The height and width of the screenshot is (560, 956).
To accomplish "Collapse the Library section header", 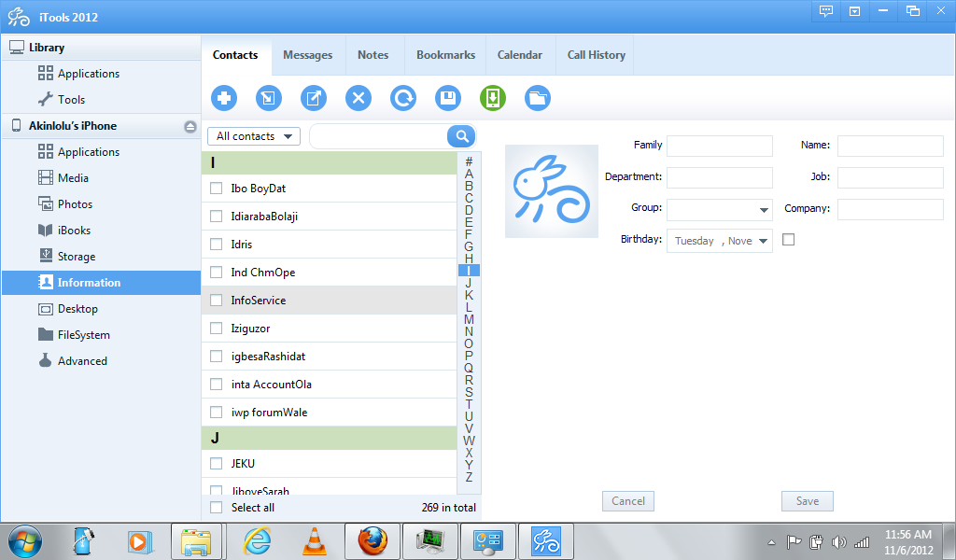I will (x=101, y=48).
